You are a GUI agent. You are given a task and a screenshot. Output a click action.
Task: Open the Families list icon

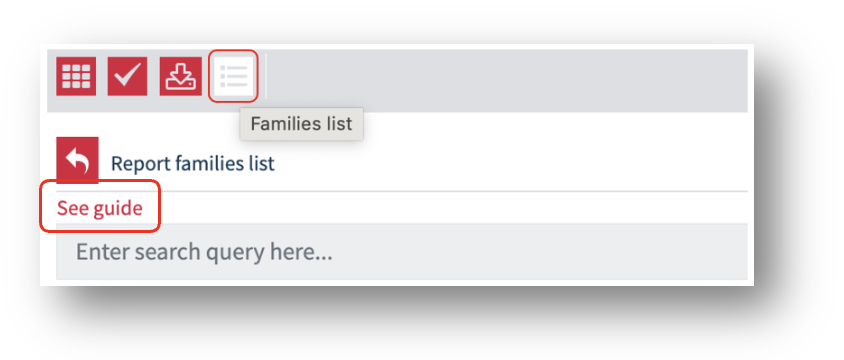(x=234, y=76)
